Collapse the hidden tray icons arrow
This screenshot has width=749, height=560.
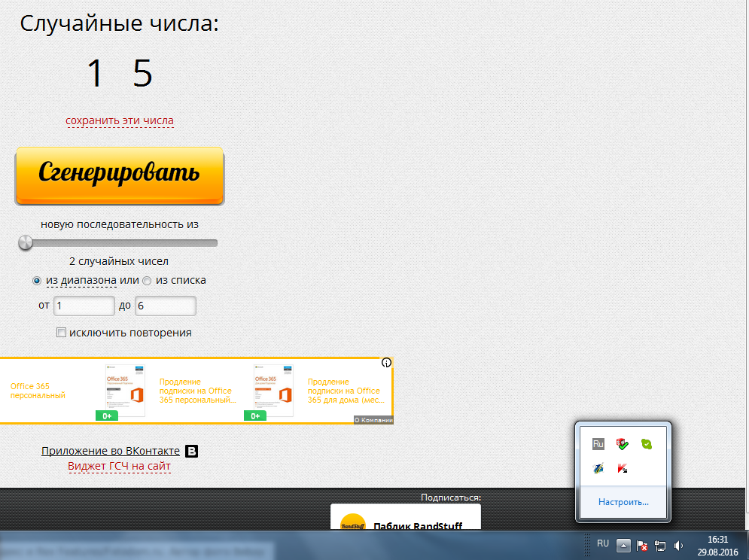(623, 546)
